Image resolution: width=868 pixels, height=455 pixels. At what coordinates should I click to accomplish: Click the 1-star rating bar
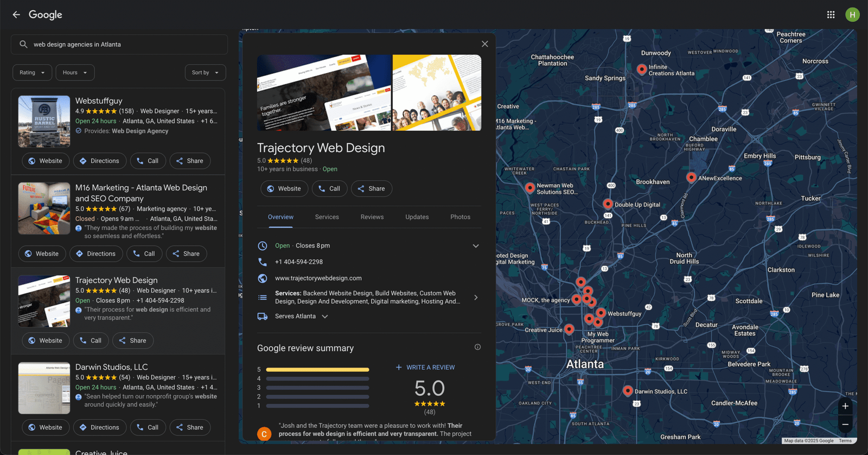click(x=317, y=406)
